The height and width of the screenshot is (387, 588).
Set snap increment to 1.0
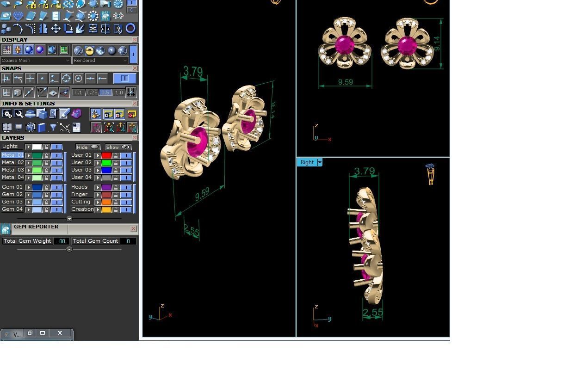click(119, 92)
